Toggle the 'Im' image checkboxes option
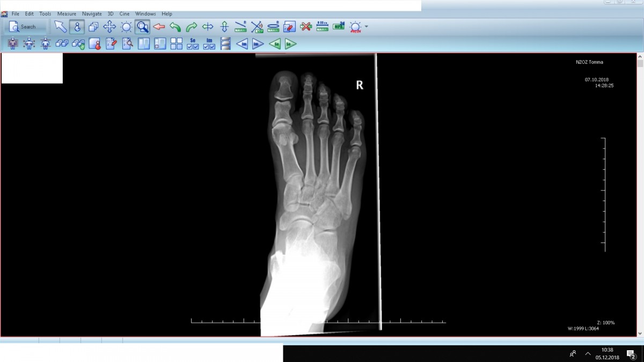This screenshot has width=644, height=362. coord(209,44)
